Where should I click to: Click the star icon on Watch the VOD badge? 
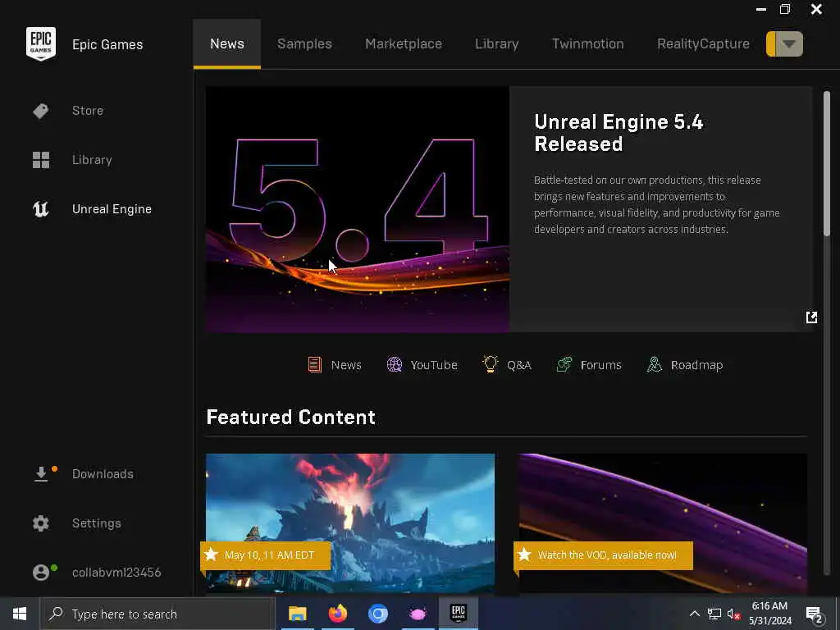pos(524,555)
